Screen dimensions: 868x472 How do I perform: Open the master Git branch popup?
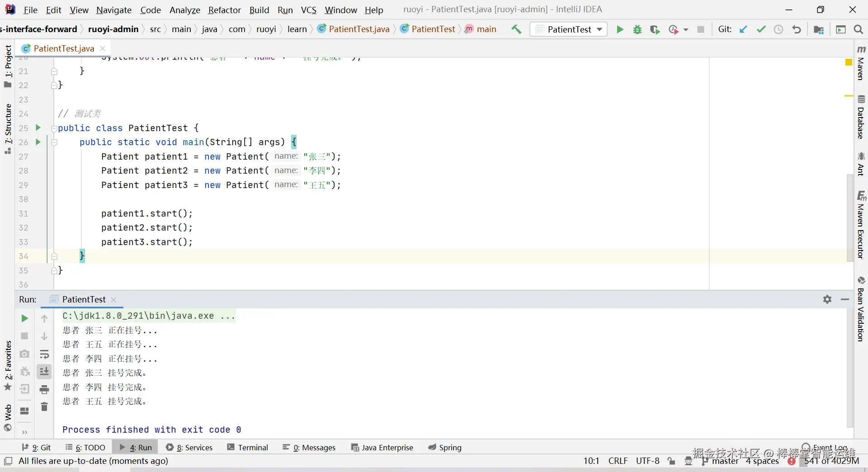[721, 461]
